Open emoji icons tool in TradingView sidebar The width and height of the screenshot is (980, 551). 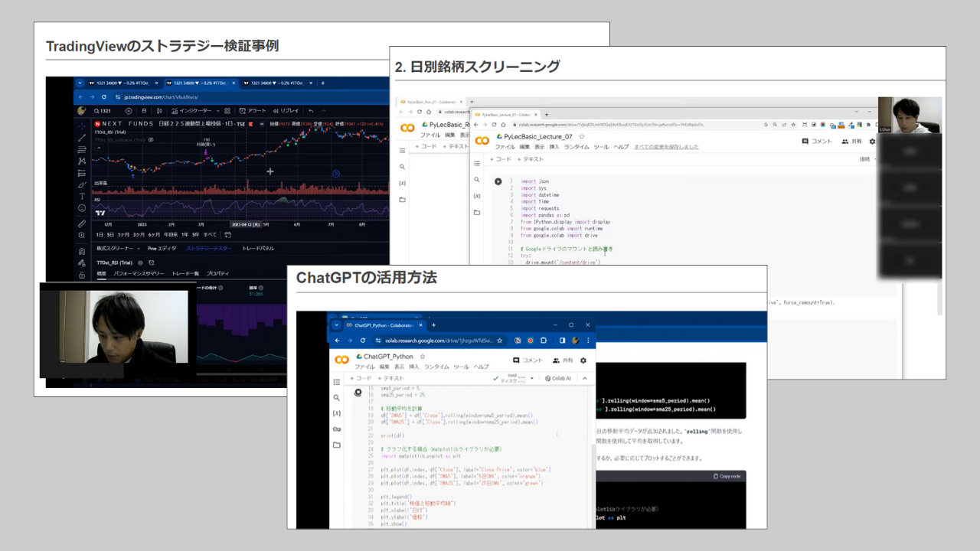[82, 208]
